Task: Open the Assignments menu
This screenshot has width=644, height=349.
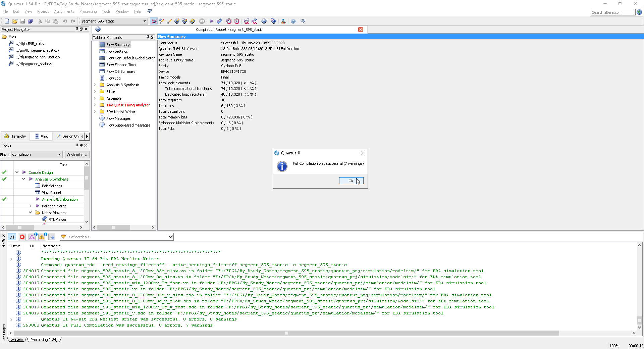Action: (x=64, y=11)
